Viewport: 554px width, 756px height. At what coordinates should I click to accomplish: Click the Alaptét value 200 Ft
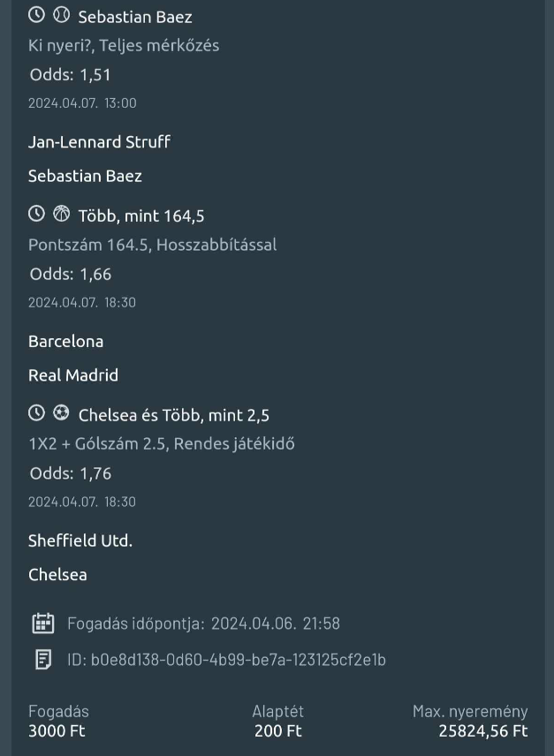click(277, 731)
